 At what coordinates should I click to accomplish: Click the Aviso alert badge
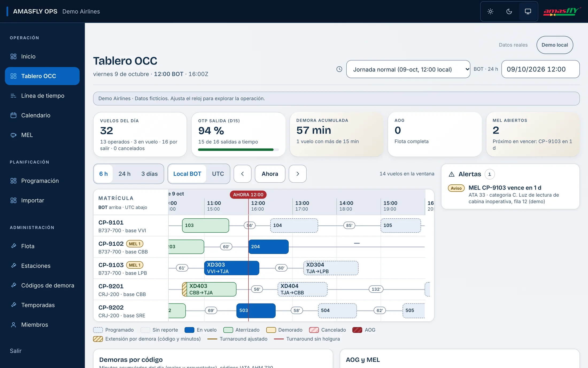pos(456,188)
